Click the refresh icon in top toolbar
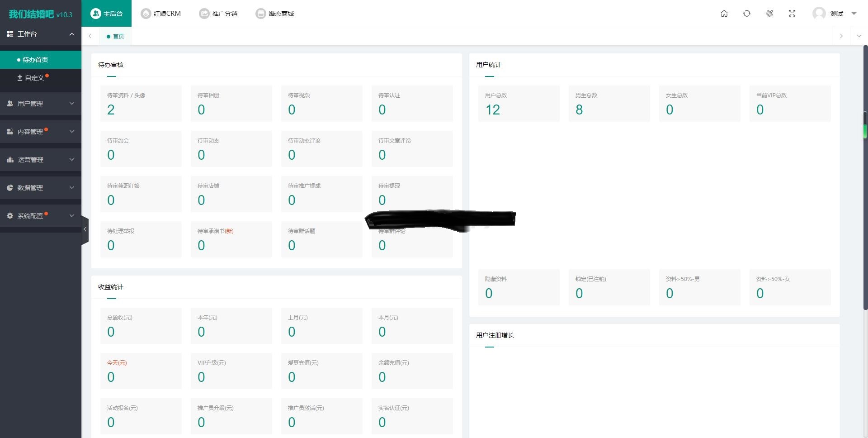The height and width of the screenshot is (438, 868). click(x=747, y=14)
